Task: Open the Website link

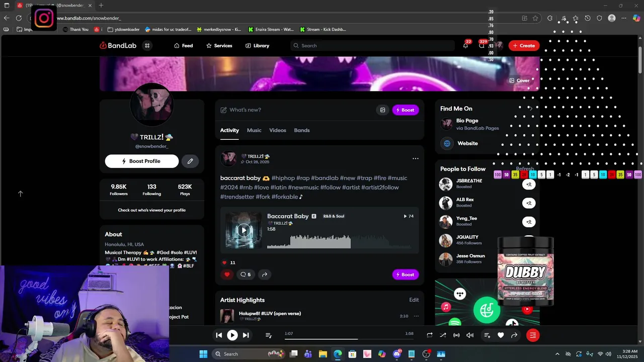Action: 467,143
